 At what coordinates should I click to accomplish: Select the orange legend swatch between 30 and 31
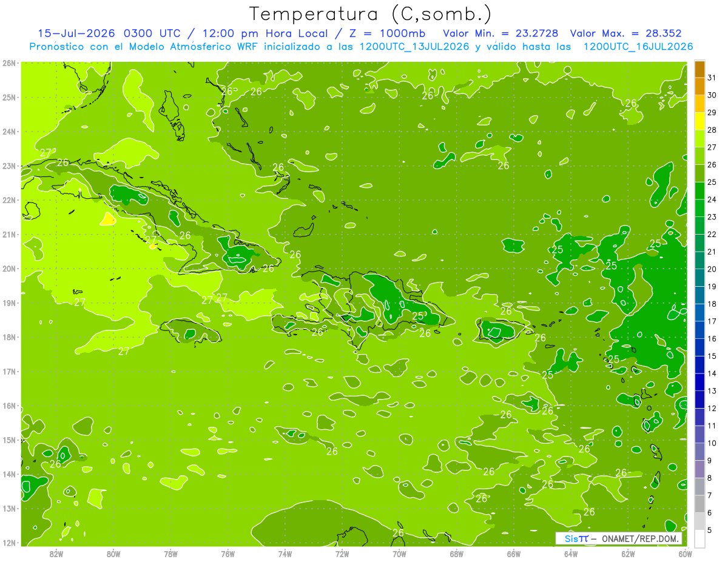pos(699,87)
